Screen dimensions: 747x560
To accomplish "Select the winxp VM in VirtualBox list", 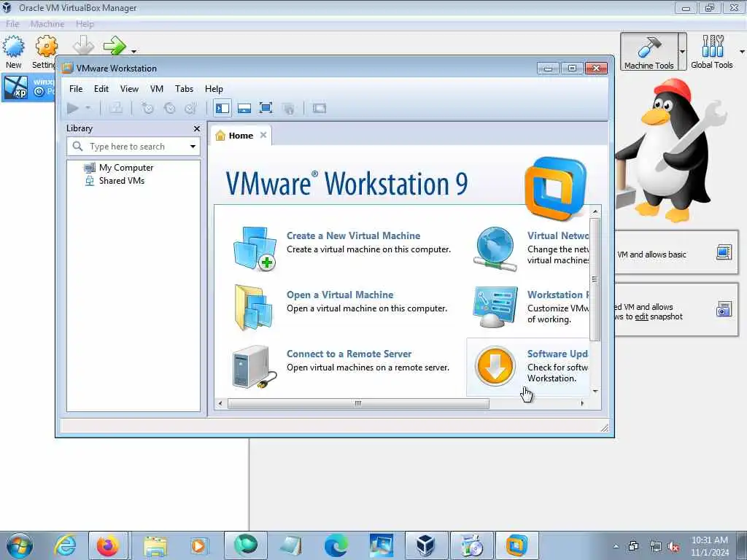I will pyautogui.click(x=28, y=87).
